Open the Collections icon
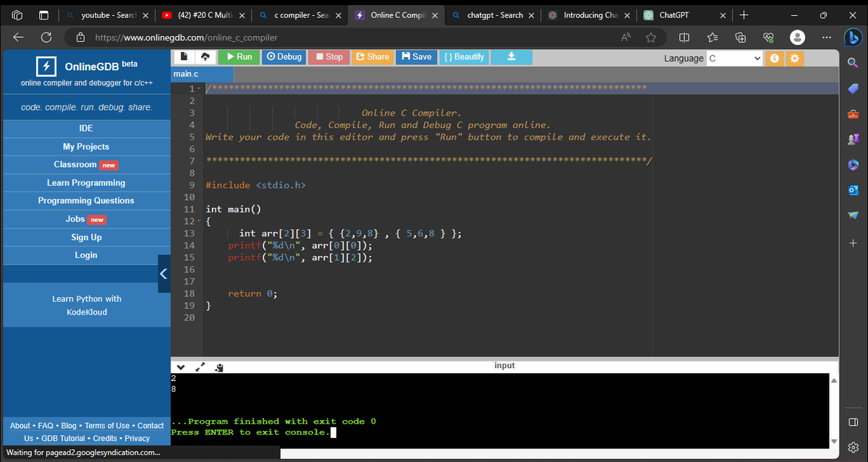 [741, 38]
